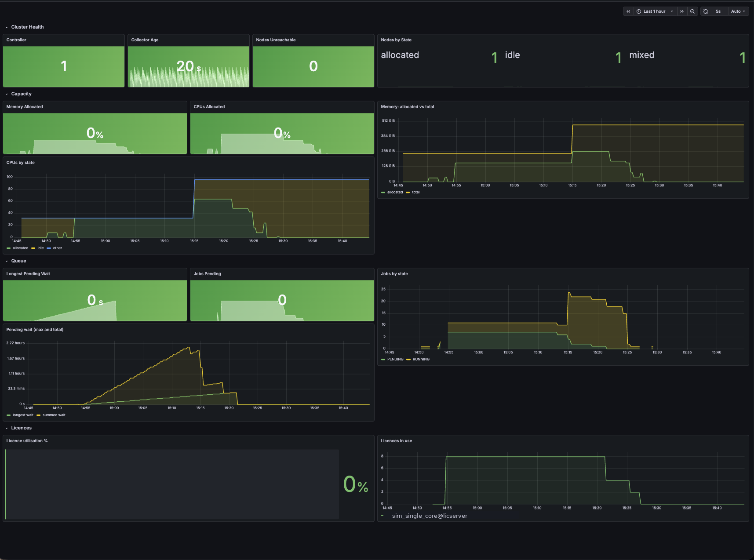
Task: Open the Nodes Unreachable panel title
Action: pos(276,40)
